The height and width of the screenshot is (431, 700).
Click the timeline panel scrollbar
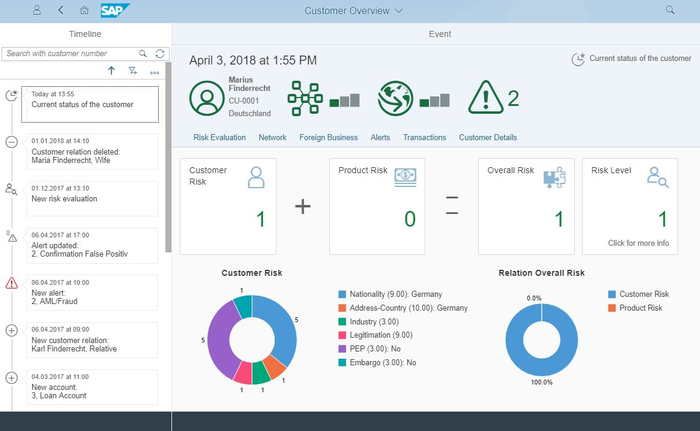click(x=168, y=157)
